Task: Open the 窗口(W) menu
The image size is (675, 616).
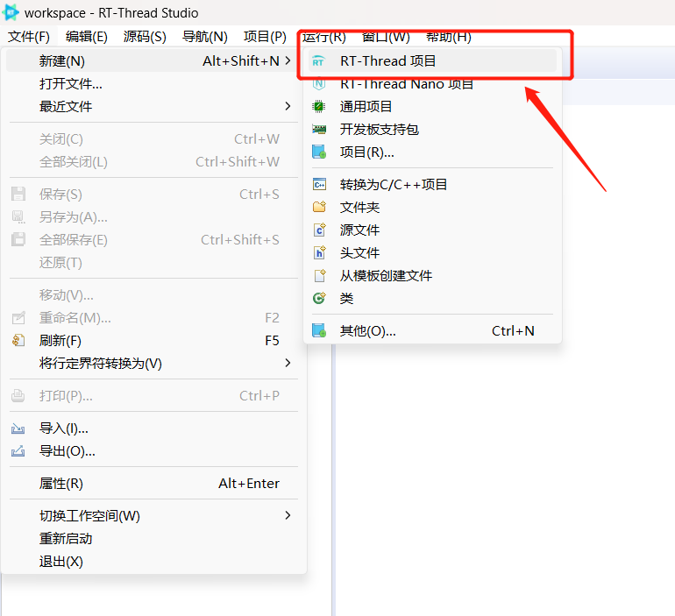Action: click(386, 37)
